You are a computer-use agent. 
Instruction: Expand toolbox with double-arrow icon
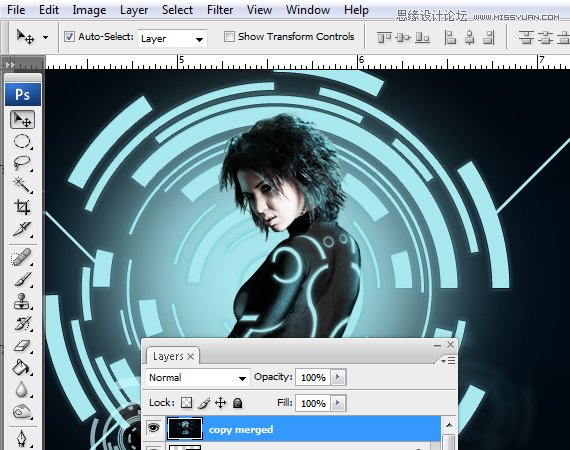(10, 64)
